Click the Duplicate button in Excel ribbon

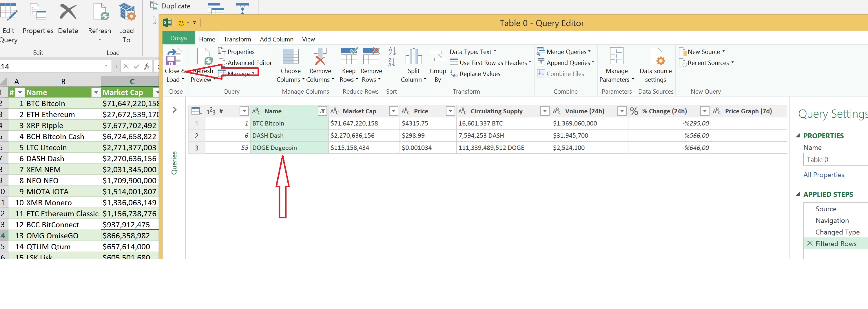pos(170,6)
